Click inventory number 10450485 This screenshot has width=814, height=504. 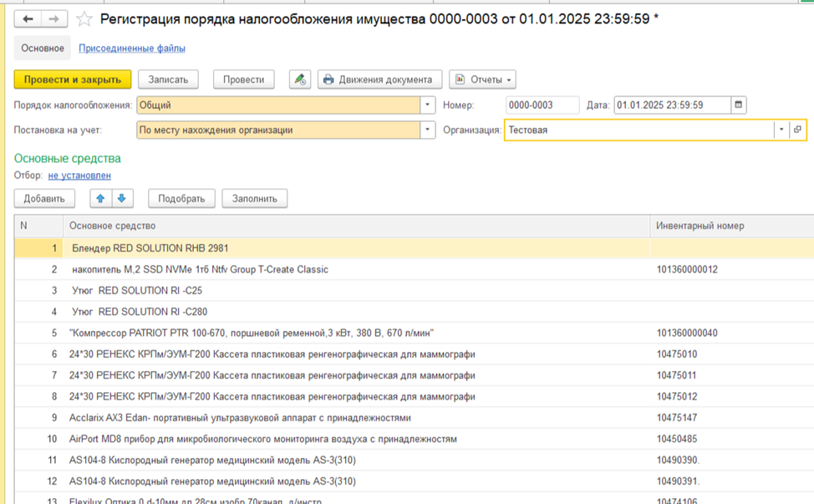point(677,439)
